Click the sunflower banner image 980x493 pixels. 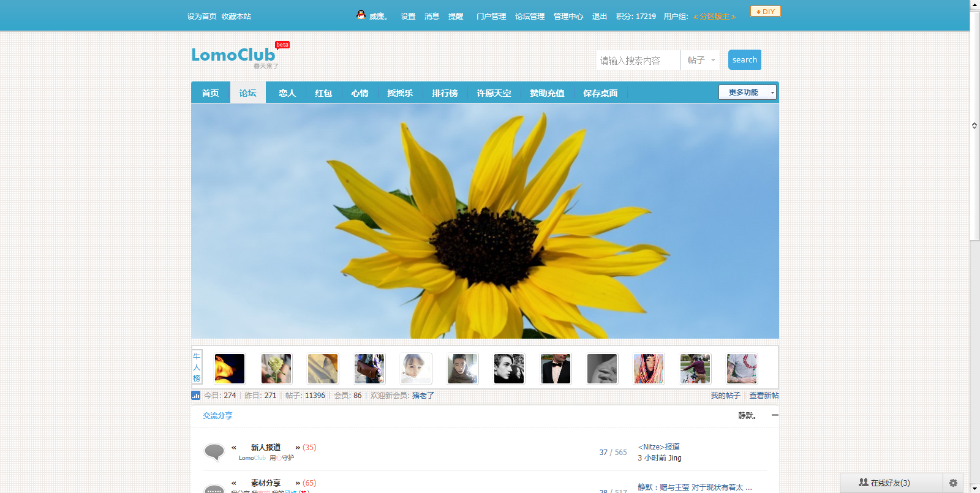(x=485, y=221)
